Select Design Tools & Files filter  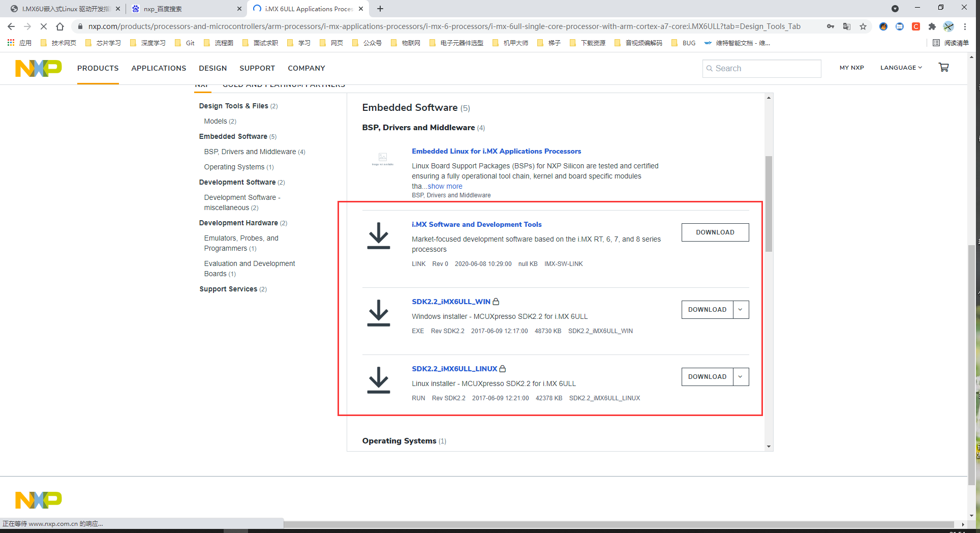[x=238, y=106]
